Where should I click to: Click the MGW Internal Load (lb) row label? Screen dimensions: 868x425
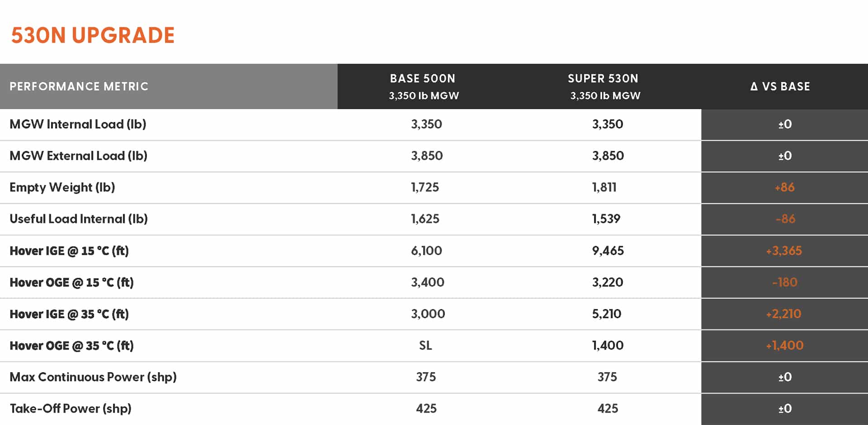[78, 124]
